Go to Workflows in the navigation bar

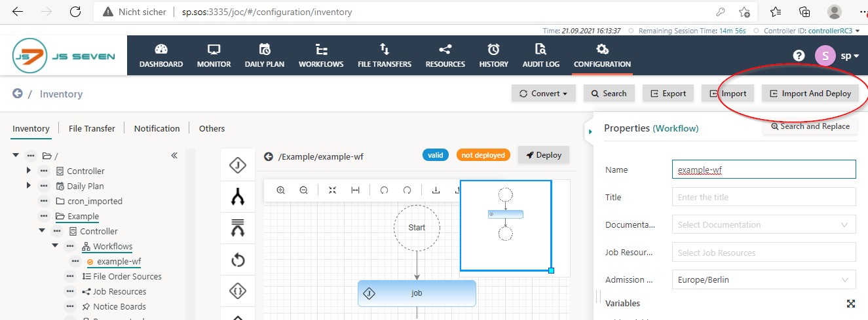(x=321, y=56)
